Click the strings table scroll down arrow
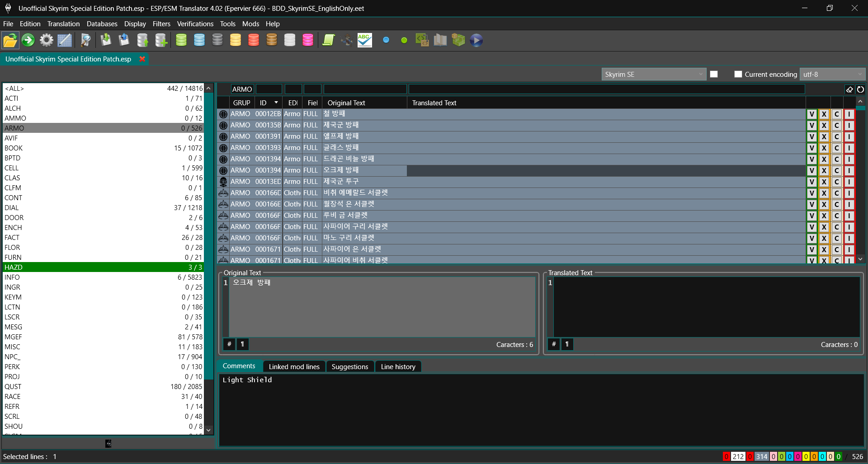This screenshot has height=464, width=868. [x=860, y=259]
